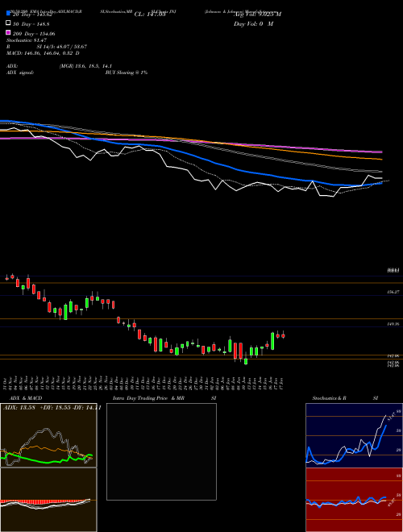Click the 'CL: 147.03' closing price label

[x=150, y=15]
